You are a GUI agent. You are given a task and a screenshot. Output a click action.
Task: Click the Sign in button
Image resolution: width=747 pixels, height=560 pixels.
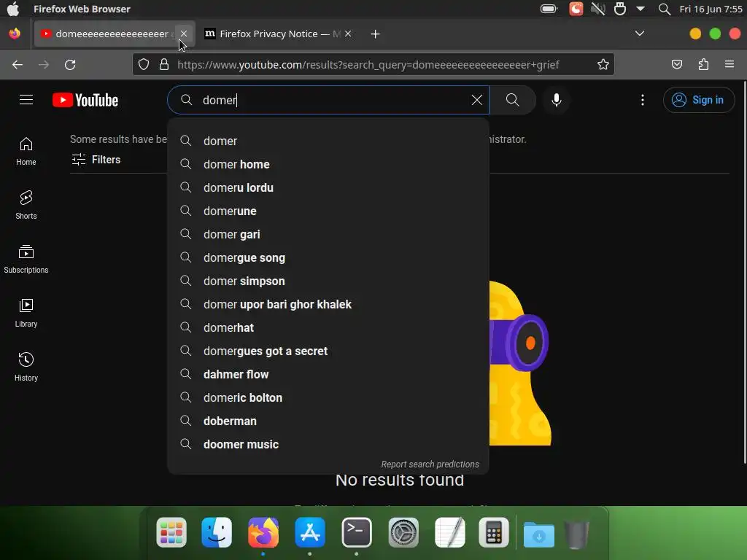(x=698, y=100)
